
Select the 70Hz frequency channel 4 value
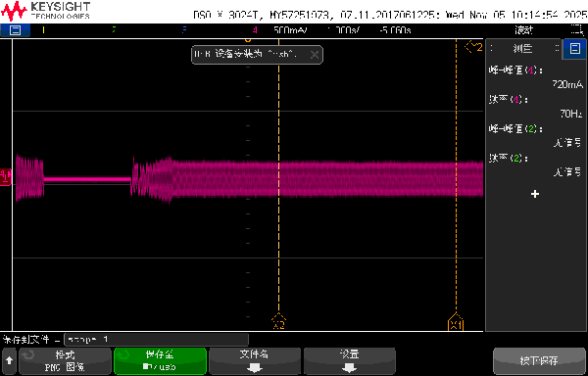coord(571,114)
